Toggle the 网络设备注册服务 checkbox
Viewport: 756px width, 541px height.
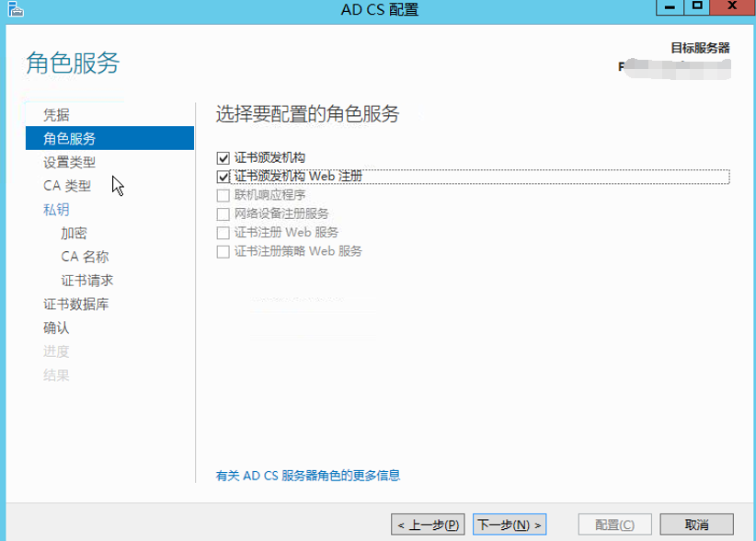[223, 214]
